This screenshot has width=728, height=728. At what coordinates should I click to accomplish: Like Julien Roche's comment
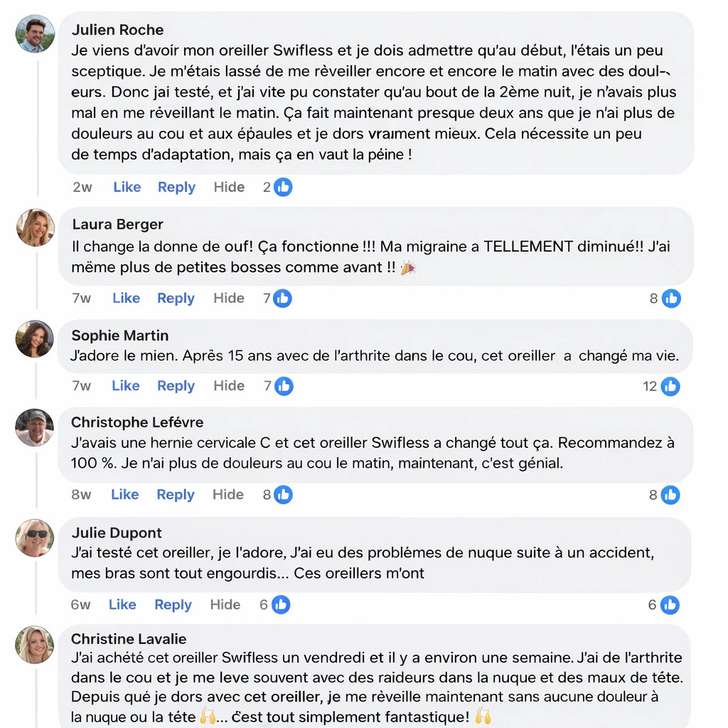[127, 187]
